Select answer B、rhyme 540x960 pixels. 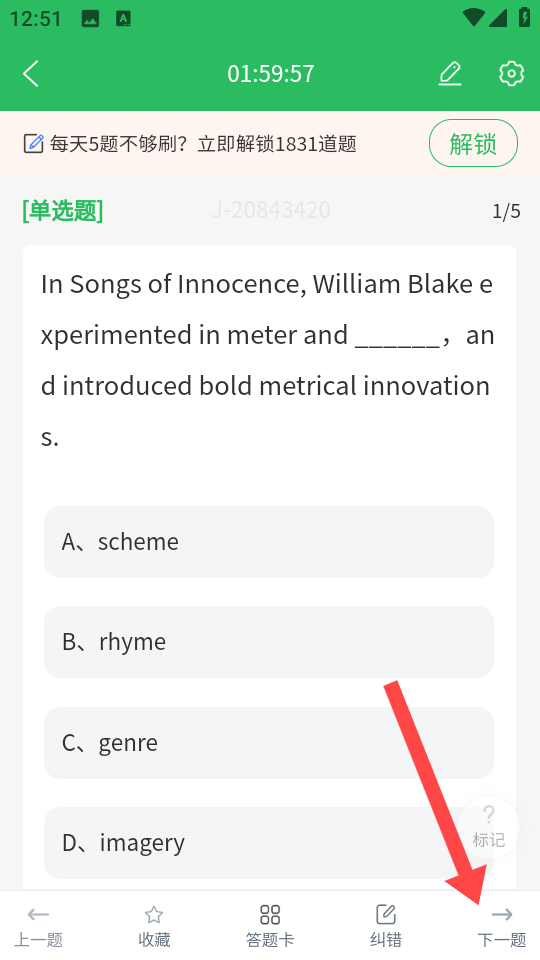coord(269,642)
